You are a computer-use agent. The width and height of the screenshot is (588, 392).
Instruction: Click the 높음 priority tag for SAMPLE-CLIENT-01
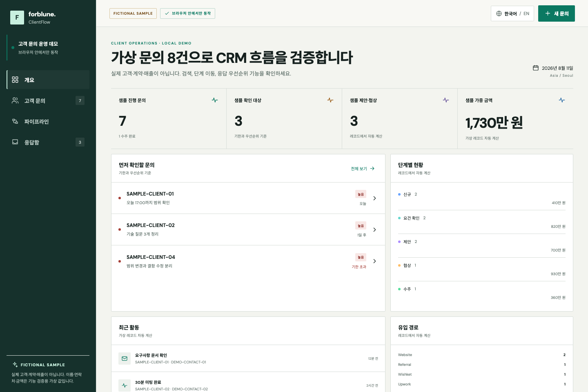coord(361,194)
